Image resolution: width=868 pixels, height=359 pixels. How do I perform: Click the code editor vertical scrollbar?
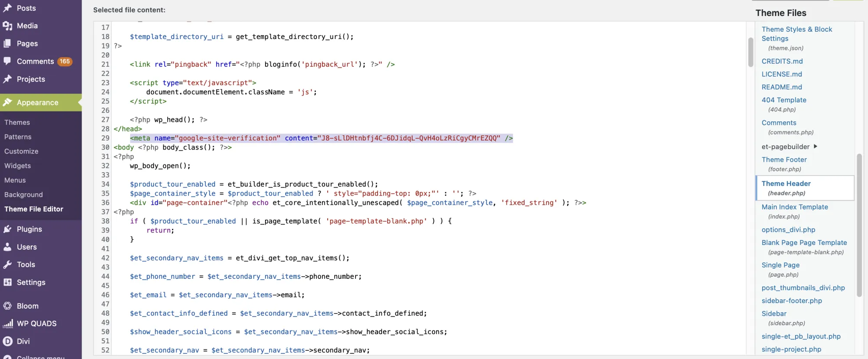click(x=750, y=52)
